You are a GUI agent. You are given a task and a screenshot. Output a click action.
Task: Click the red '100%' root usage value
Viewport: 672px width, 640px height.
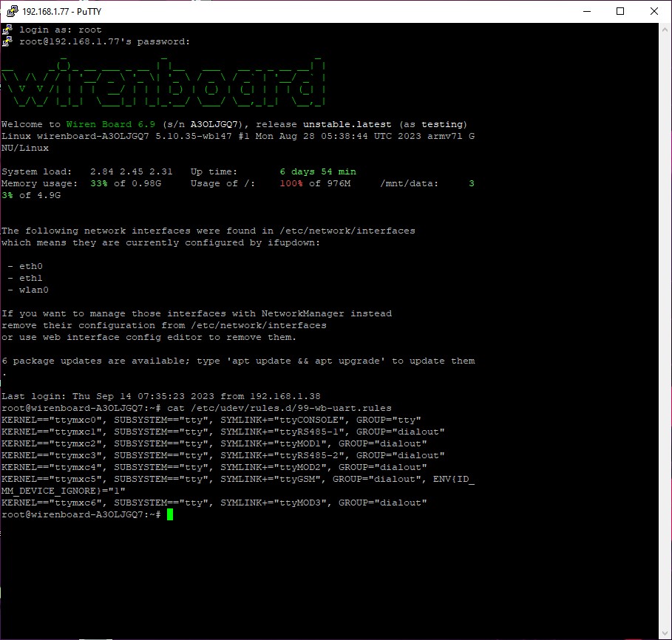point(291,183)
